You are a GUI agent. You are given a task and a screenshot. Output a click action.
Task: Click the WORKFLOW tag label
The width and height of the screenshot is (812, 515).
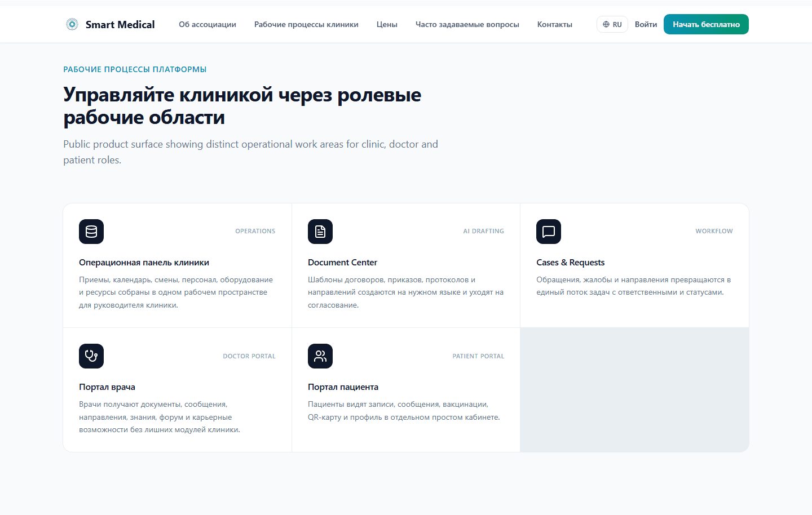[714, 231]
